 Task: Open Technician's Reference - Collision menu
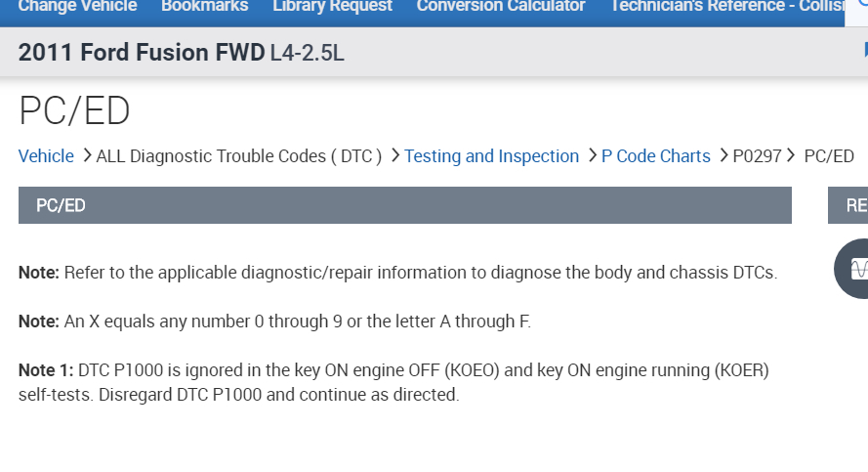click(x=726, y=6)
